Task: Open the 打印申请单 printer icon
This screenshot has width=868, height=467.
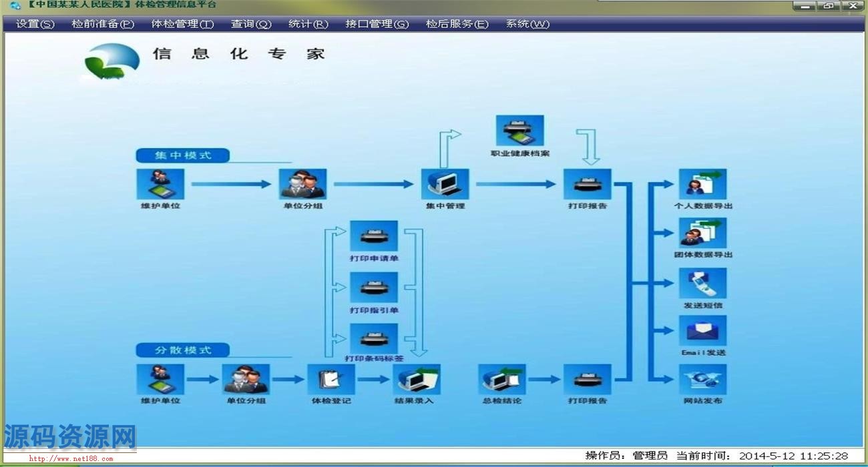Action: click(374, 236)
